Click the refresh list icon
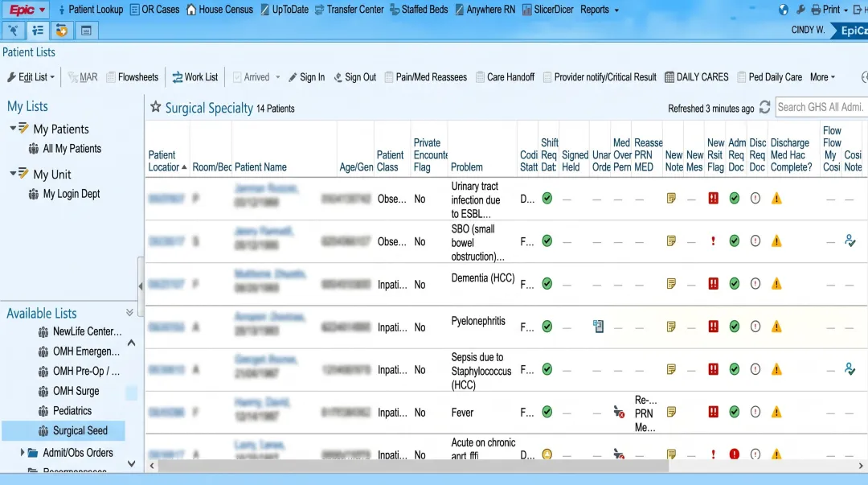Image resolution: width=868 pixels, height=485 pixels. [764, 108]
